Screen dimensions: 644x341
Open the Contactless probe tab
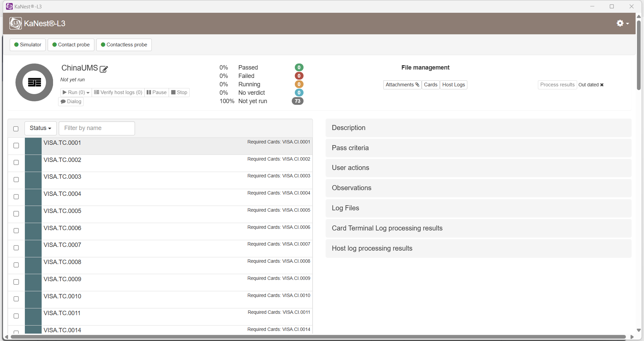(x=124, y=45)
